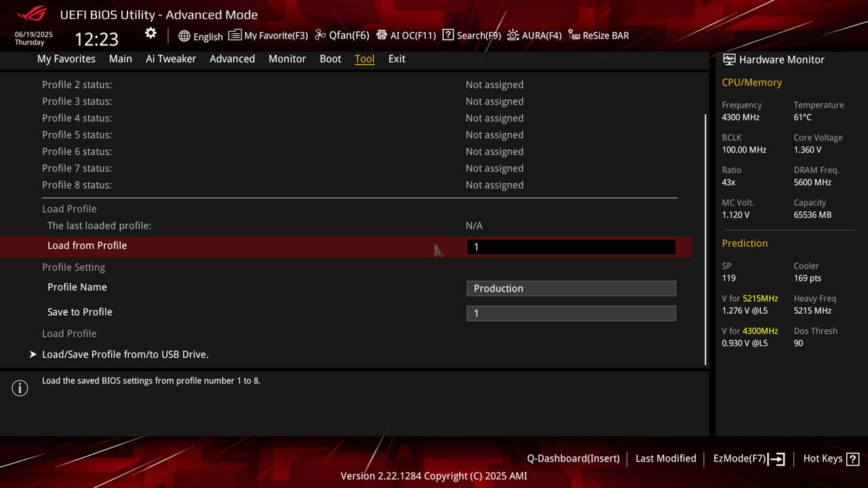Open the AURA(F4) lighting control

point(534,35)
